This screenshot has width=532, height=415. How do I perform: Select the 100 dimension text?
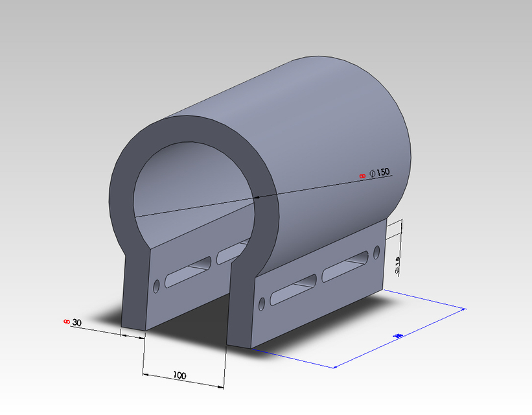(178, 376)
